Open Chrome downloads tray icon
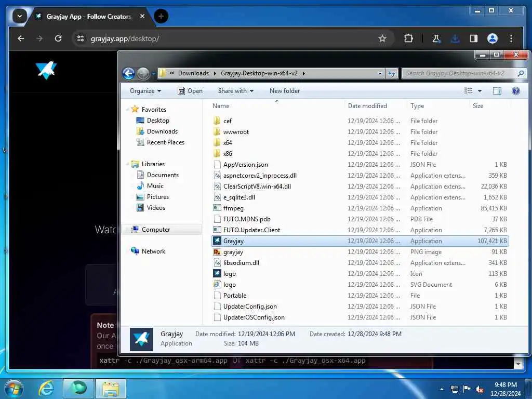The image size is (532, 399). (455, 38)
